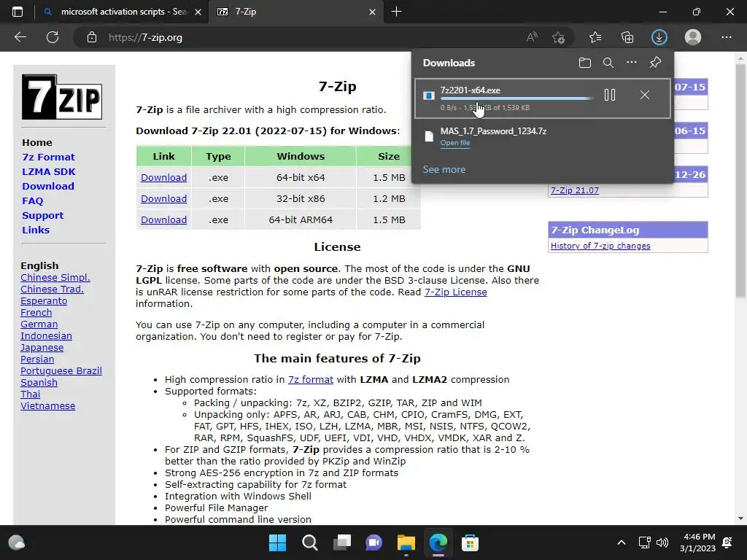Switch language to Spanish
Screen dimensions: 747x560
click(x=39, y=382)
